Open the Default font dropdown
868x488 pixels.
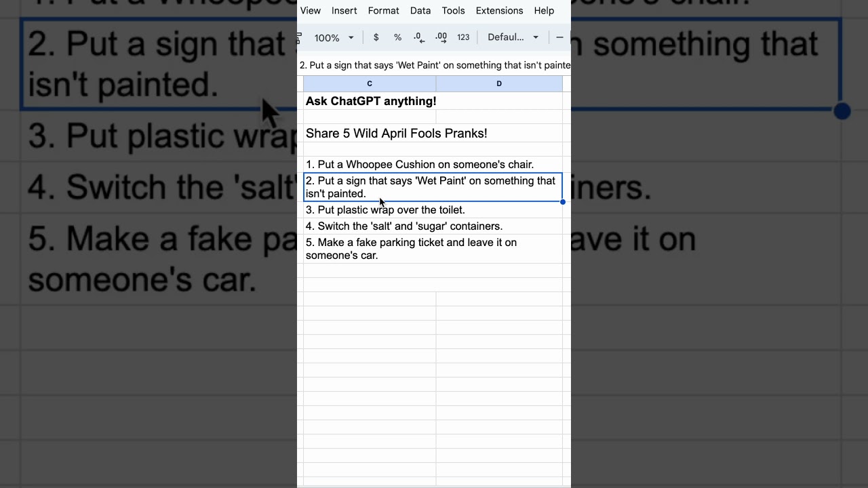[513, 38]
